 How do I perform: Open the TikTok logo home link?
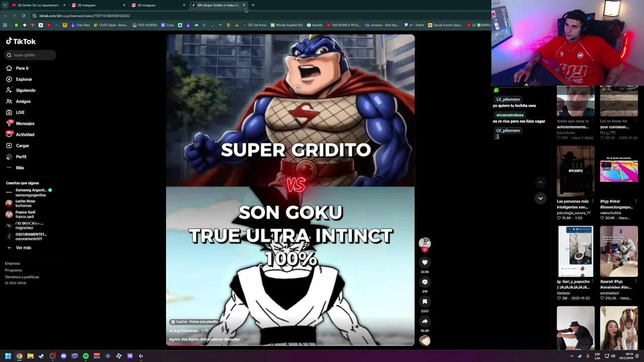[x=21, y=41]
